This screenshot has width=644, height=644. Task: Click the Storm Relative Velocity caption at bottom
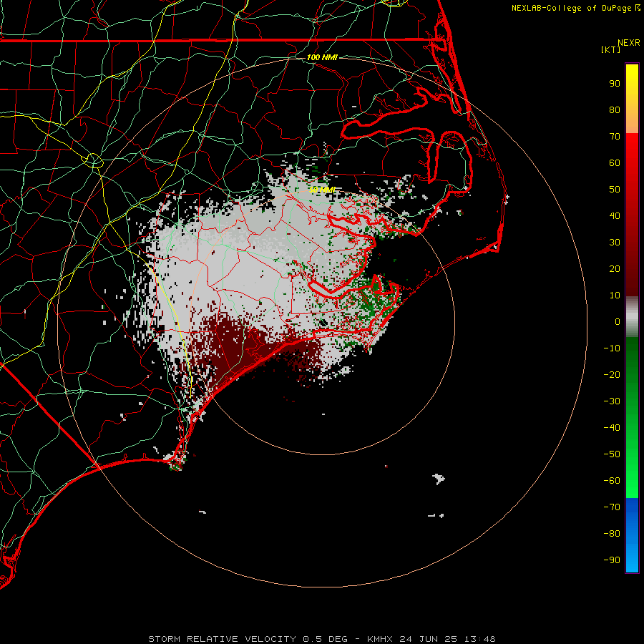pyautogui.click(x=321, y=639)
